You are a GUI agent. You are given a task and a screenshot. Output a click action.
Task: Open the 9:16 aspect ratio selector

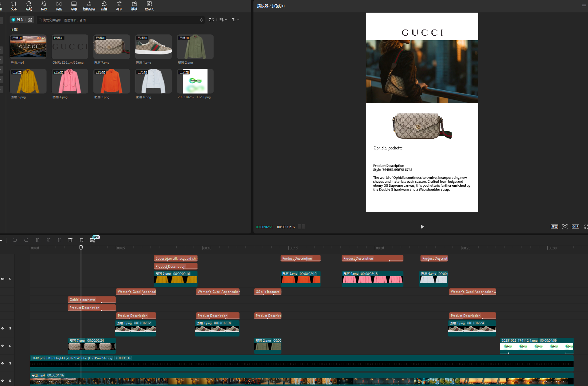click(575, 227)
